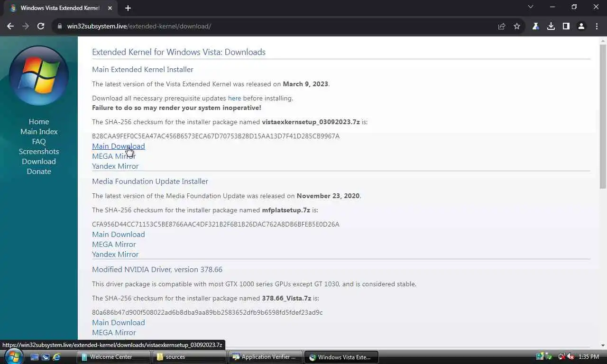Open Yandex Mirror for Extended Kernel Installer
This screenshot has width=607, height=364.
pyautogui.click(x=115, y=166)
